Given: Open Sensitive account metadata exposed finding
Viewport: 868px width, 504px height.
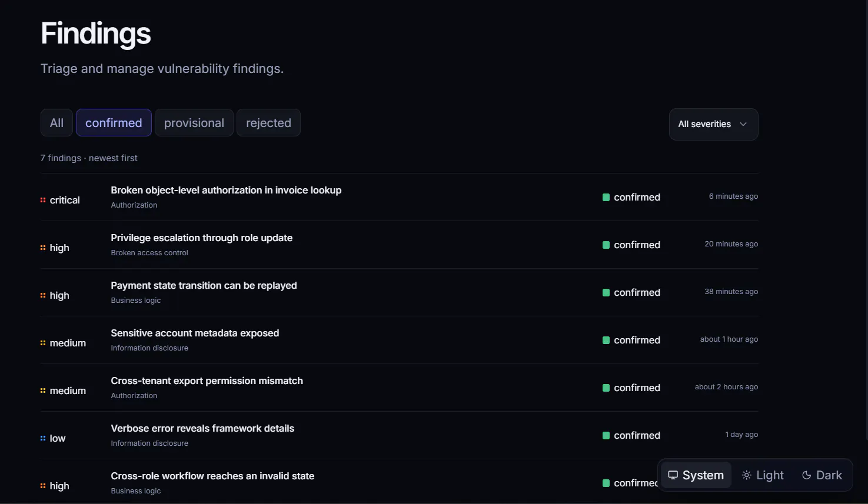Looking at the screenshot, I should click(195, 333).
